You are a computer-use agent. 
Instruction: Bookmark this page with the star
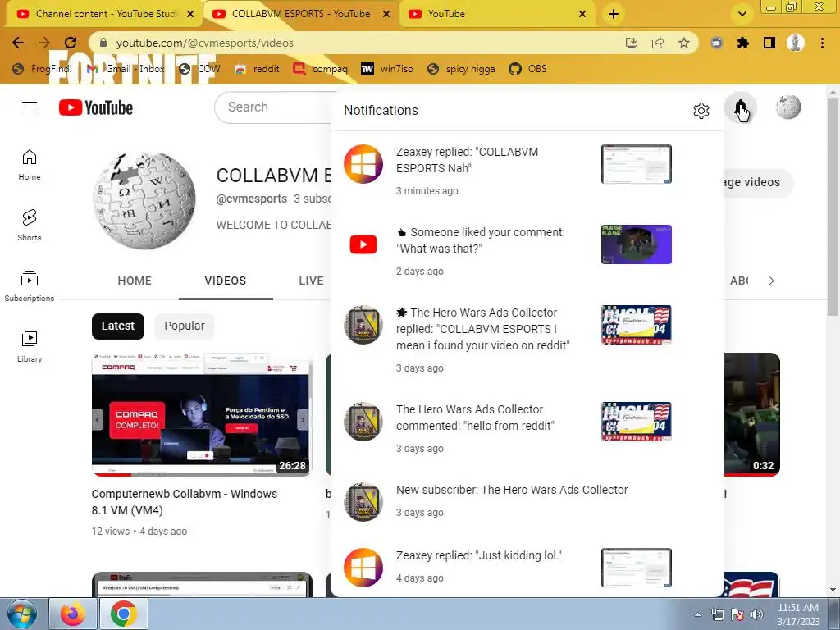click(684, 43)
